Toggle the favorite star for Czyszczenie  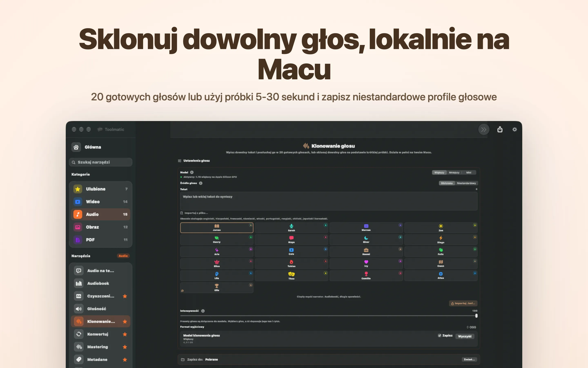pos(125,296)
